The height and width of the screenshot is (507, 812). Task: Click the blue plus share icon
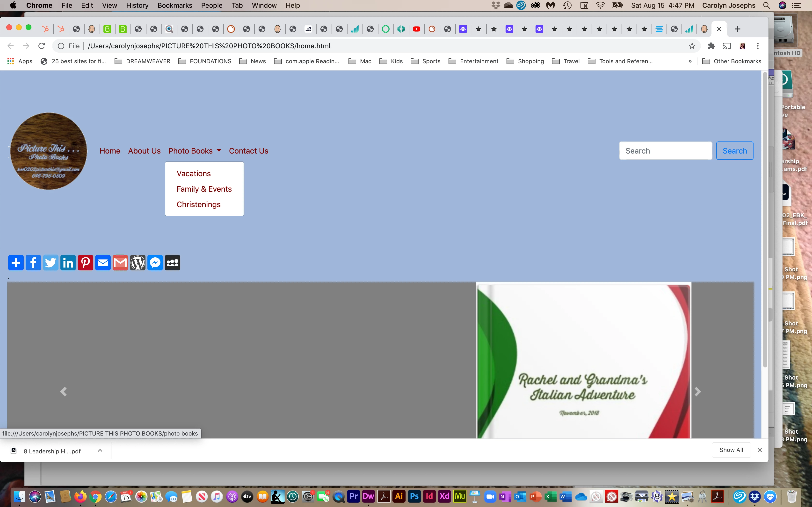pyautogui.click(x=16, y=263)
